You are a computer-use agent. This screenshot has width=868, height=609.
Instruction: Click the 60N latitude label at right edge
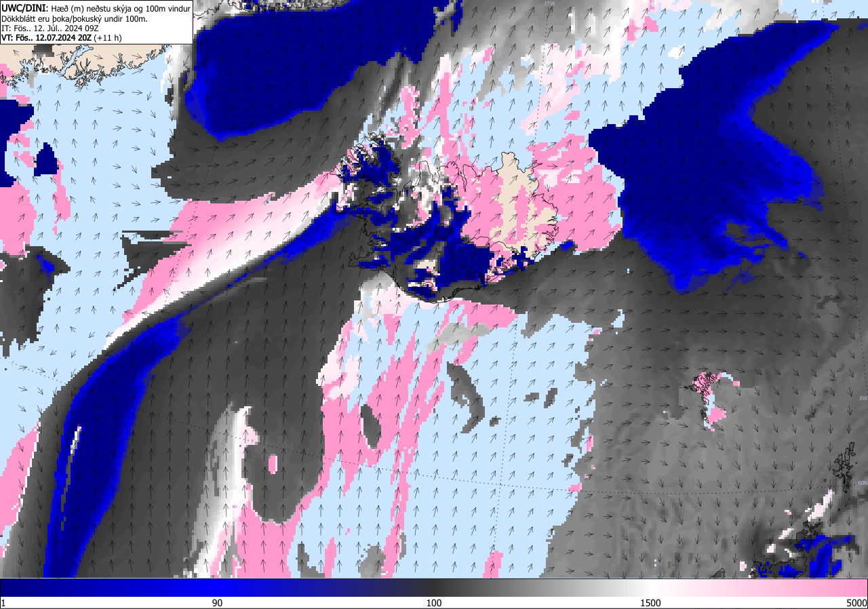coord(863,483)
